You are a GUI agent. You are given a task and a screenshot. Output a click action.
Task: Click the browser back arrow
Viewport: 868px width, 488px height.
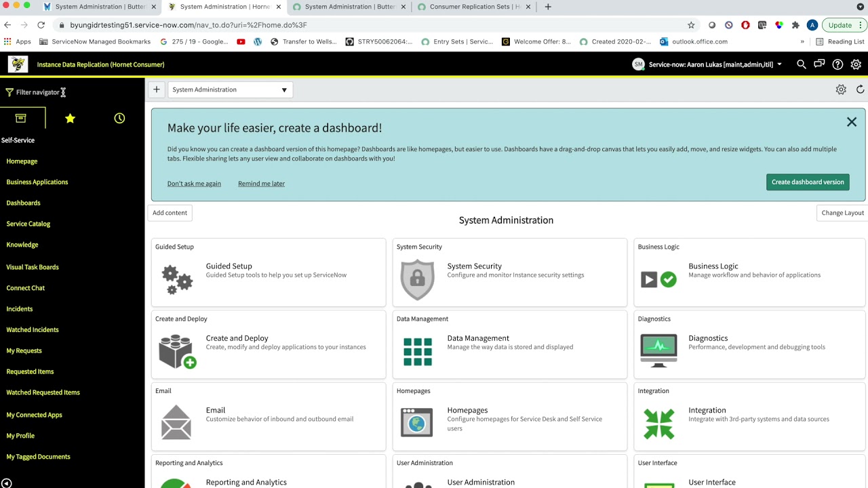(7, 25)
